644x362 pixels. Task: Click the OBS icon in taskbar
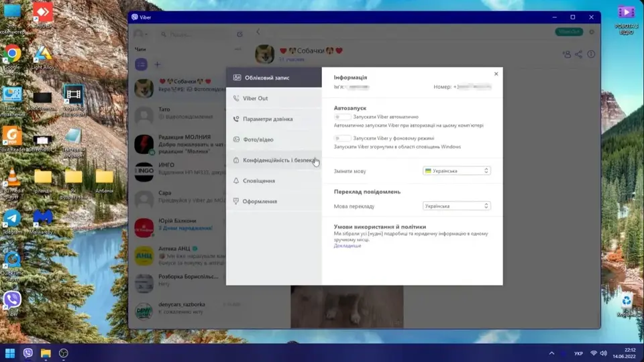pyautogui.click(x=63, y=353)
